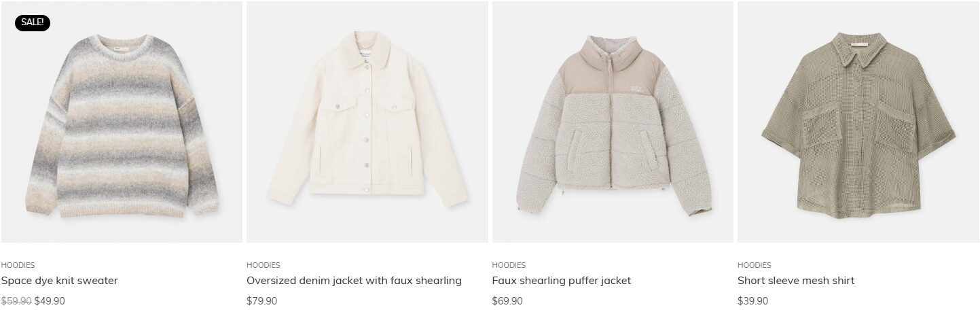Screen dimensions: 980x314
Task: View the faux shearling puffer jacket photo
Action: click(613, 122)
